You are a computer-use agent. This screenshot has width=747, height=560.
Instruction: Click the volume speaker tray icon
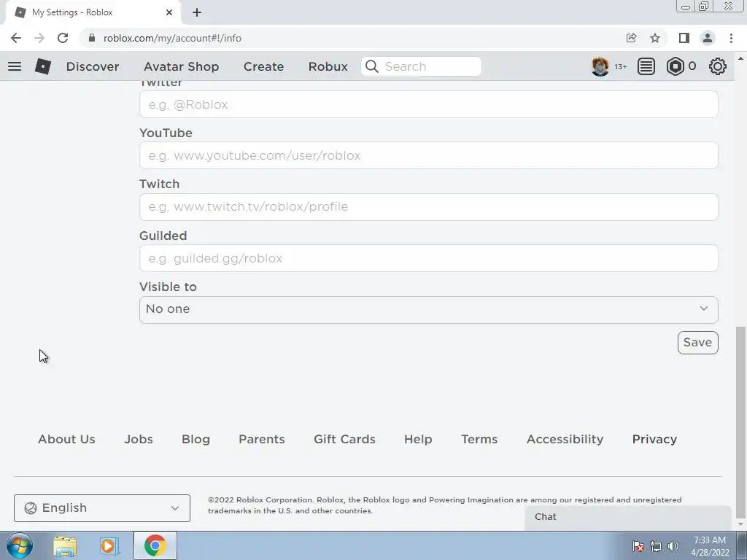click(x=673, y=546)
